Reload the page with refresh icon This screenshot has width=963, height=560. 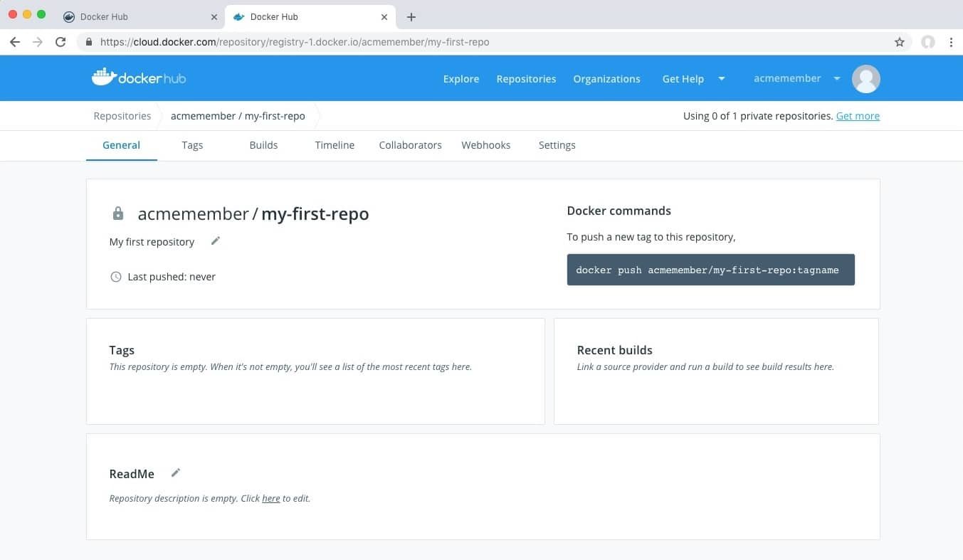click(x=60, y=42)
